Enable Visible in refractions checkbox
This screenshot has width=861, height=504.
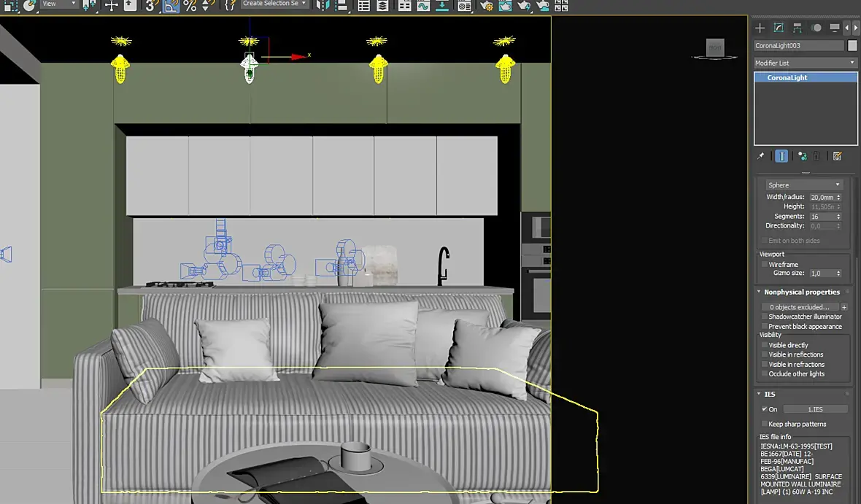click(x=765, y=364)
